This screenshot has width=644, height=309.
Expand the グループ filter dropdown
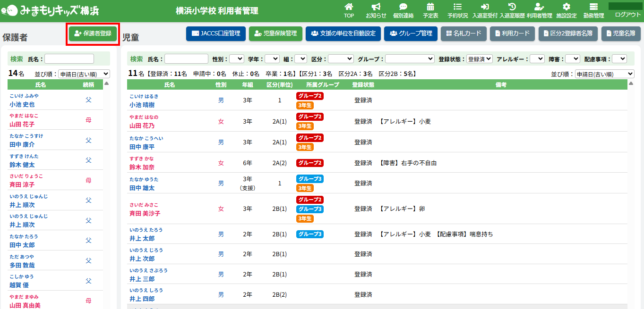(x=410, y=59)
